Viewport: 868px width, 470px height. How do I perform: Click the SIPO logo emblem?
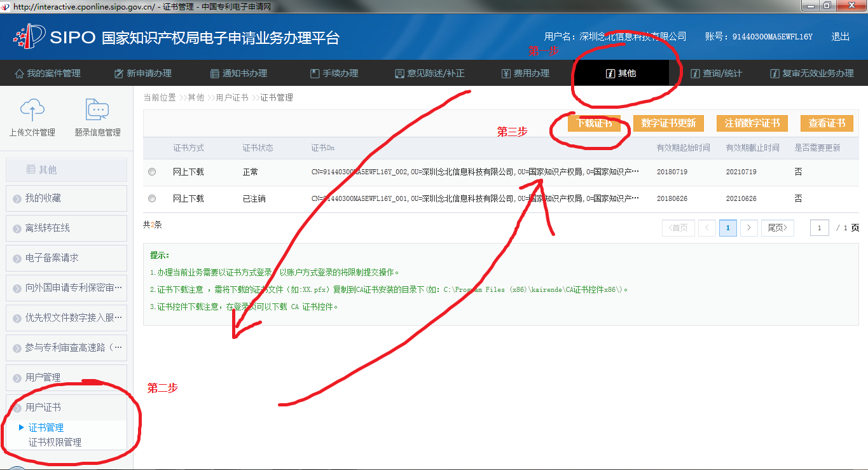tap(29, 38)
